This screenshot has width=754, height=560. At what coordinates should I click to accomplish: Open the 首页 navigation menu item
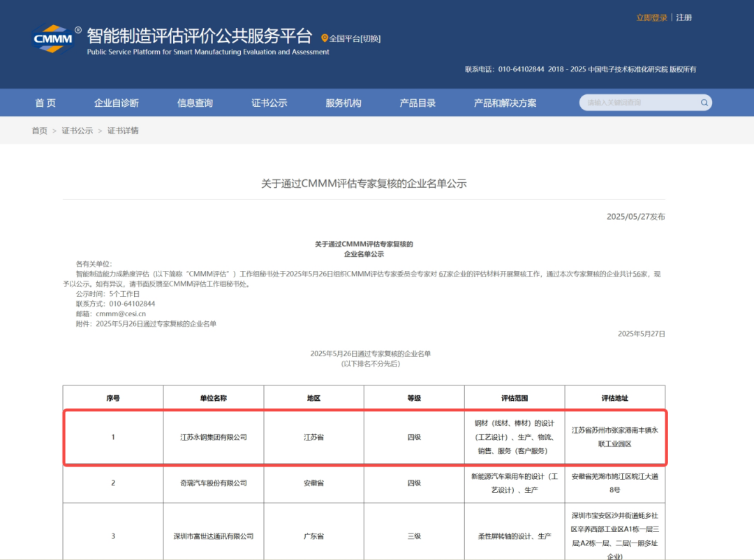(45, 103)
